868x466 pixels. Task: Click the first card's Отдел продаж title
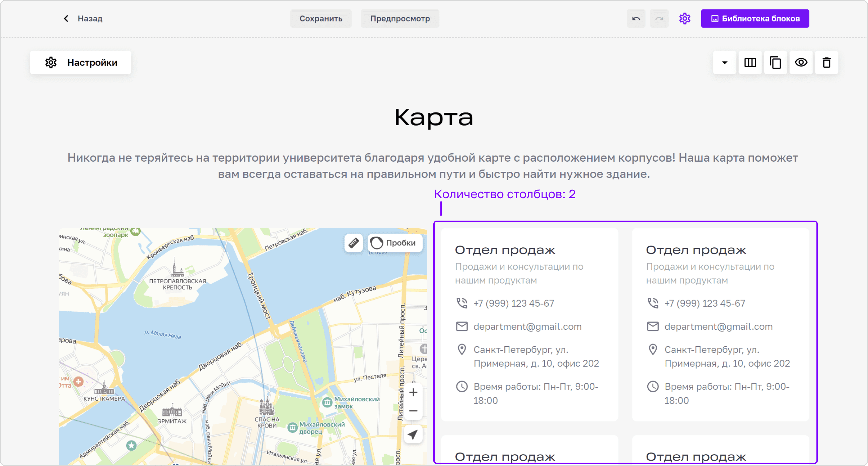[505, 250]
